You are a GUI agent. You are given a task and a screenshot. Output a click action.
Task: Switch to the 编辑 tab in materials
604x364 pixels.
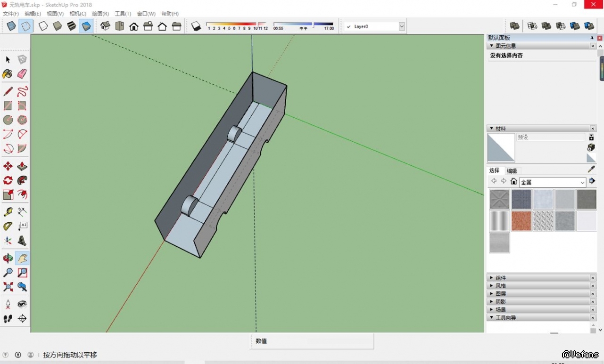pyautogui.click(x=512, y=171)
